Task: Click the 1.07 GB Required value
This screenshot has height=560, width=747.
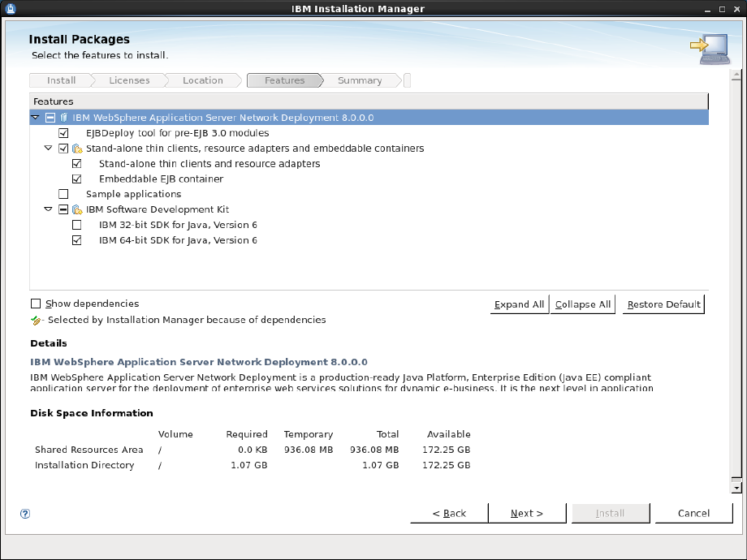Action: click(248, 465)
